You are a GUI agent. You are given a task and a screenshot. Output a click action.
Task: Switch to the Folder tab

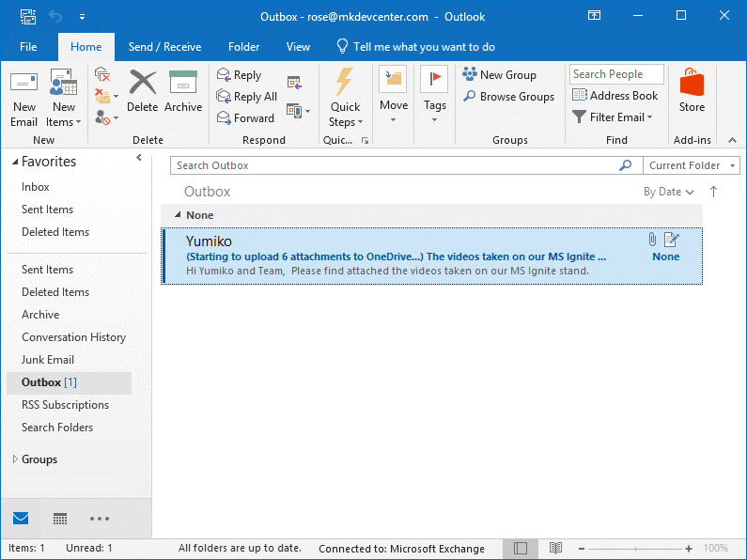point(244,47)
